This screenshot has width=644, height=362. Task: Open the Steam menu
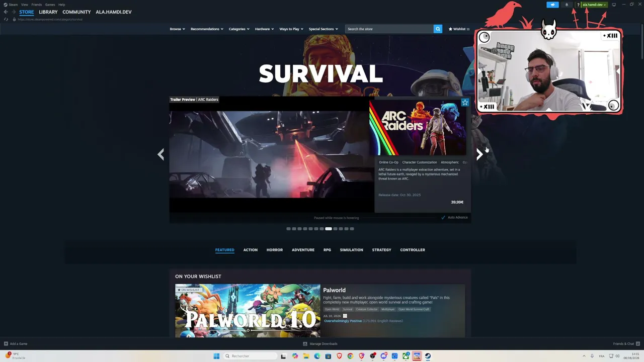tap(13, 5)
